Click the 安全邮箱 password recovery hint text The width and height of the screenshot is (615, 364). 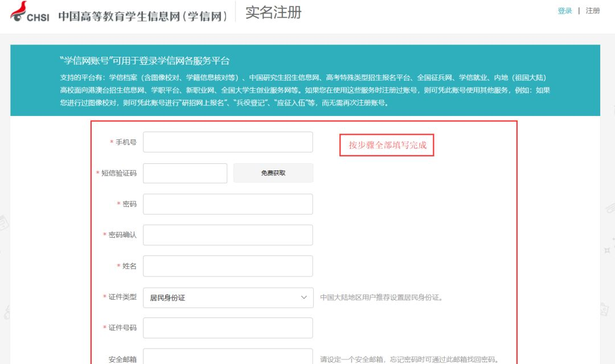tap(409, 359)
